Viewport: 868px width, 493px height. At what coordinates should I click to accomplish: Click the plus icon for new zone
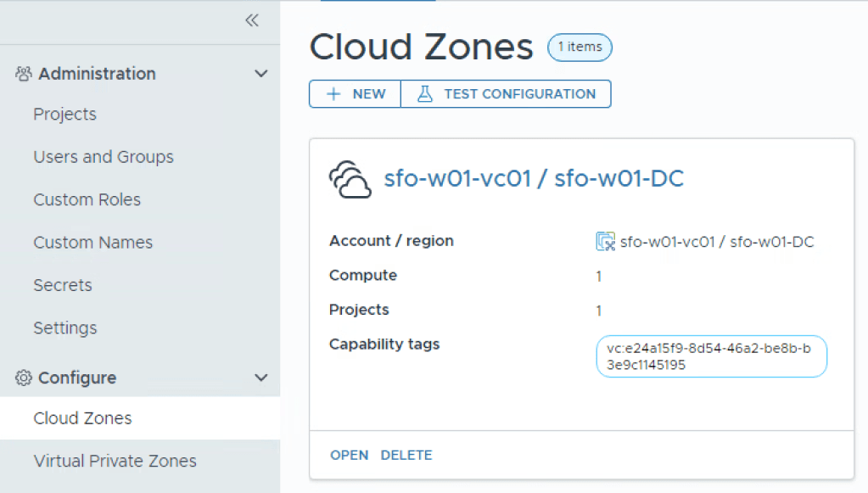click(333, 94)
